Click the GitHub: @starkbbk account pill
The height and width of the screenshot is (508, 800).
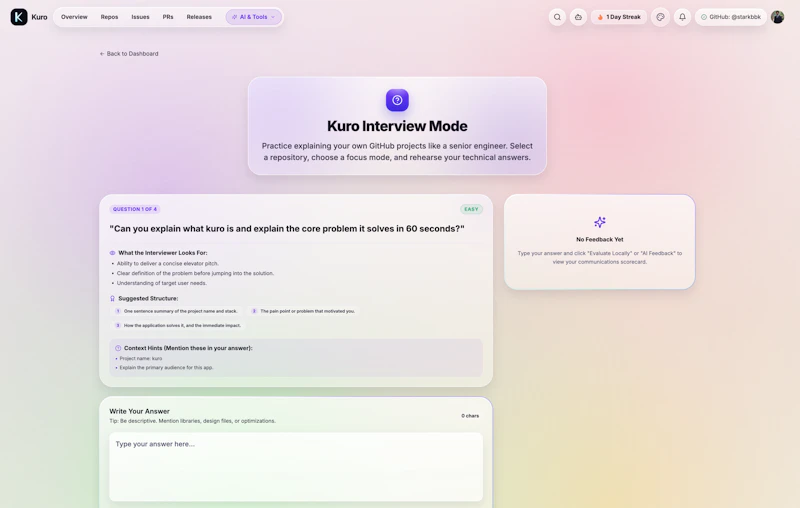pos(731,17)
